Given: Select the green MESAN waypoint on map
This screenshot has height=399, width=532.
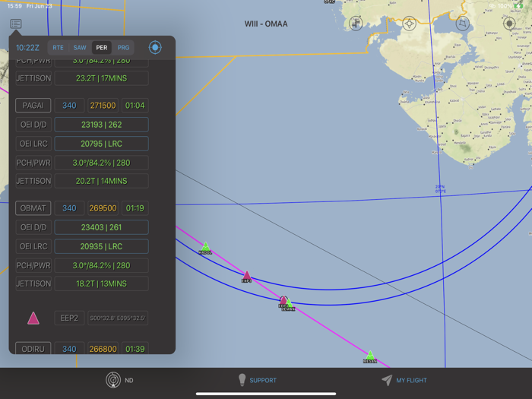Looking at the screenshot, I should 370,356.
